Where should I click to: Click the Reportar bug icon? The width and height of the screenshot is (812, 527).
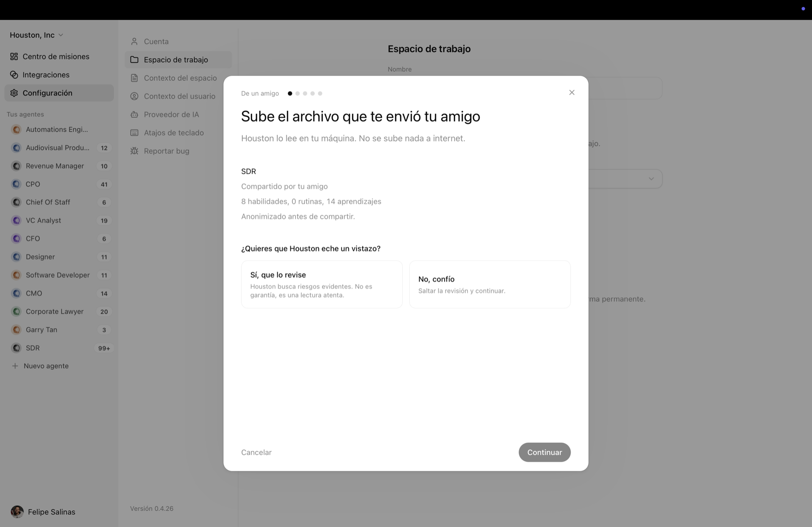pos(134,151)
